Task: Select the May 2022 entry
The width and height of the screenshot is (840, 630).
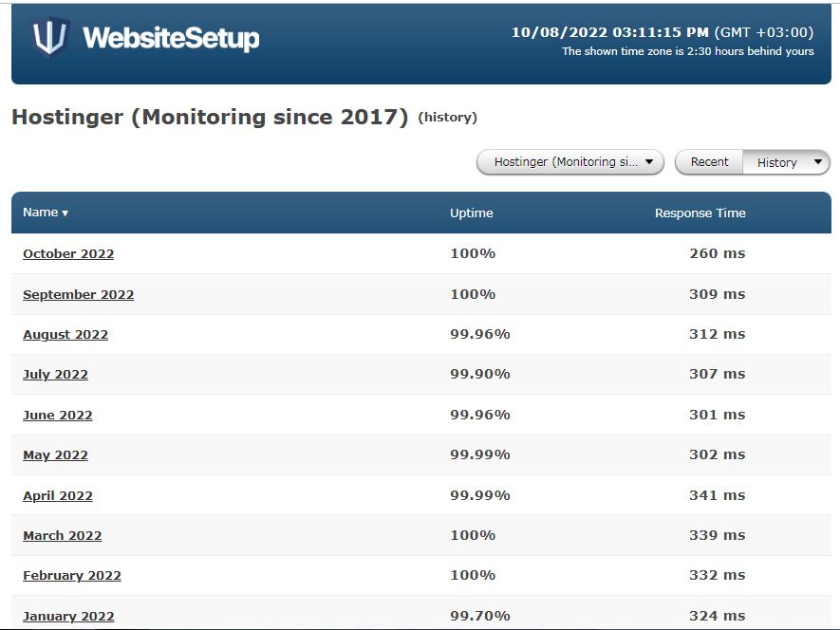Action: point(55,455)
